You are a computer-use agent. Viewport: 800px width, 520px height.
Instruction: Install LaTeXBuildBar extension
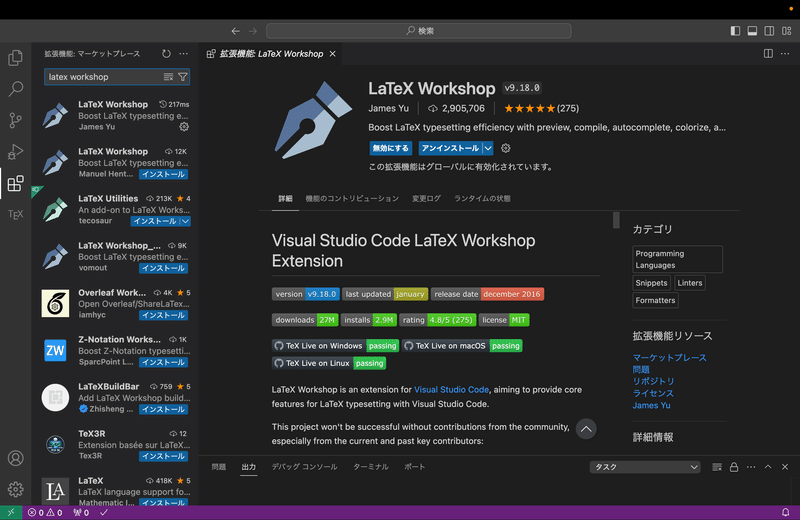(163, 409)
